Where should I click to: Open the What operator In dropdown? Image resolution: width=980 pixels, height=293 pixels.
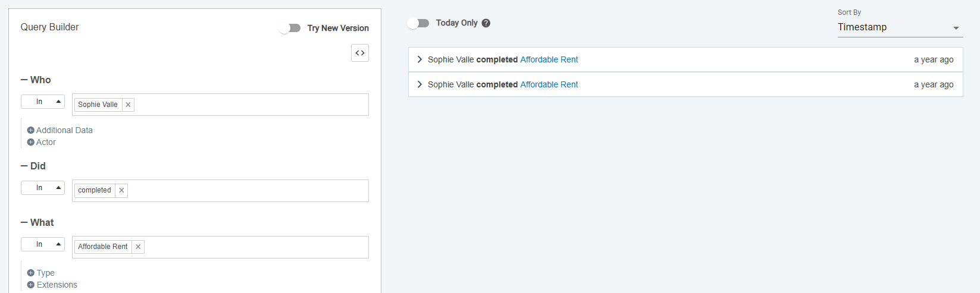(x=43, y=244)
